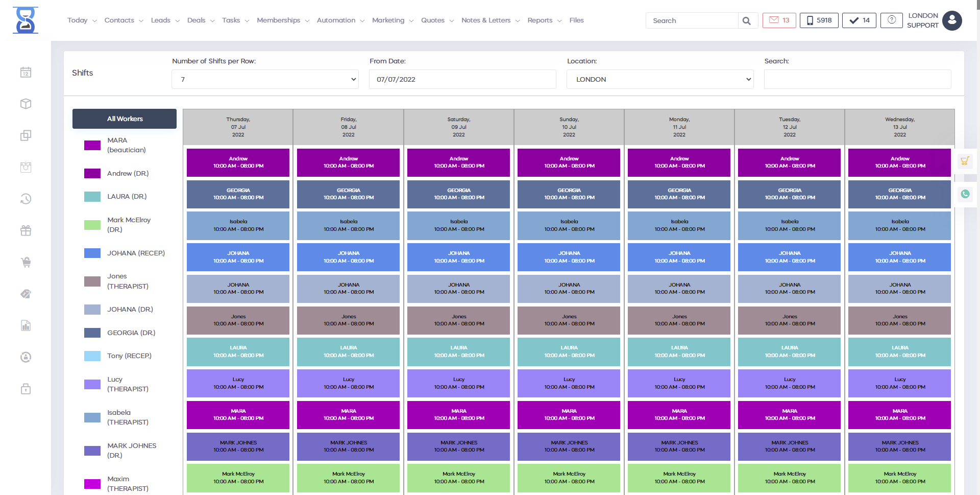Viewport: 980px width, 495px height.
Task: Click the LAURA (DR.) teal color swatch
Action: click(92, 197)
